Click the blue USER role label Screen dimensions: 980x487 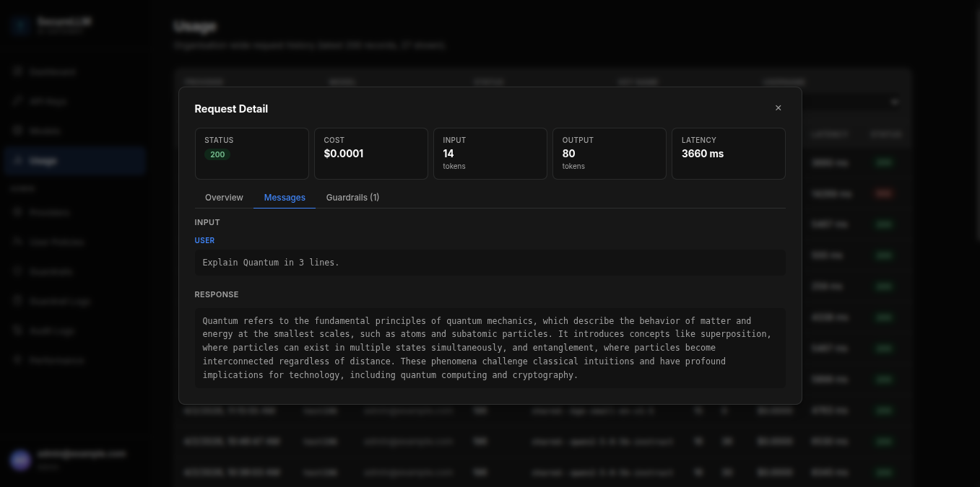click(x=204, y=241)
